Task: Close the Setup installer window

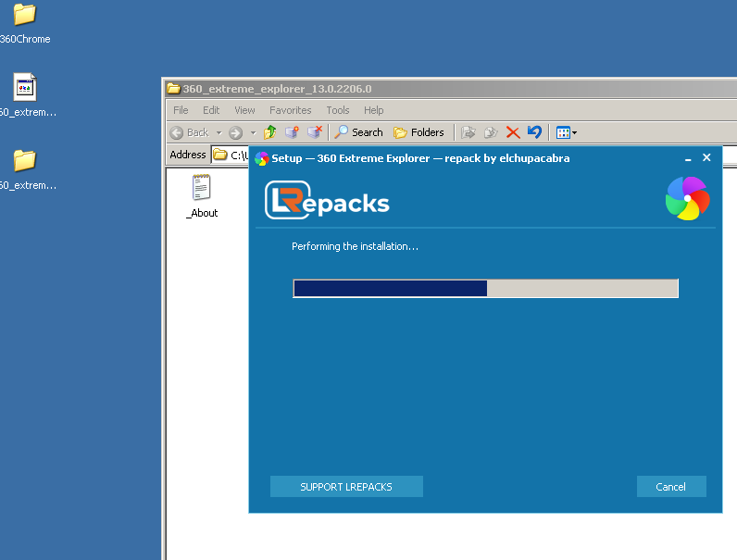Action: (706, 158)
